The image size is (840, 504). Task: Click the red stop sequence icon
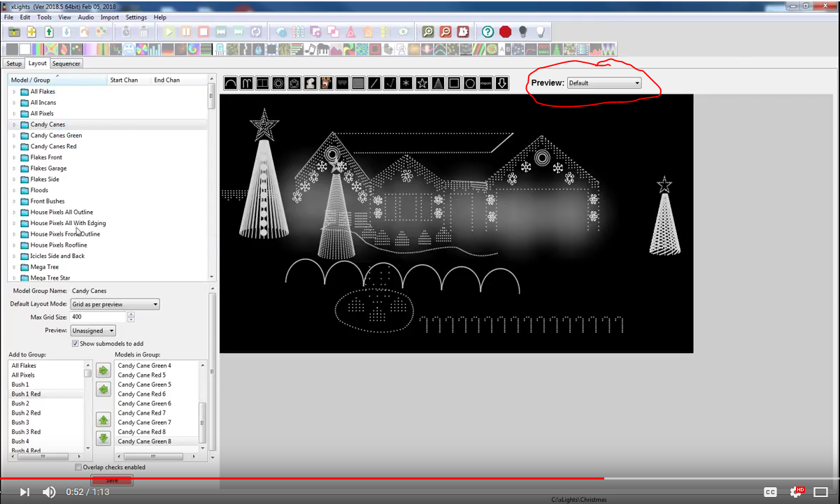point(204,32)
